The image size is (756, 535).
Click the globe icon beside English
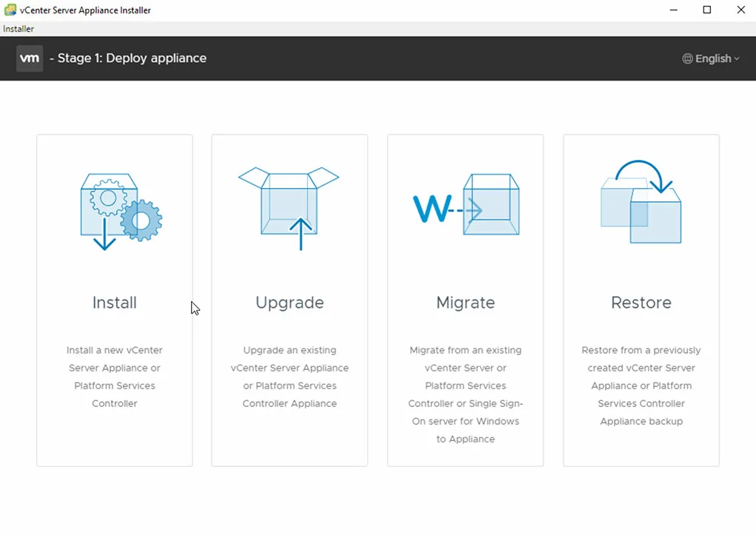tap(688, 58)
